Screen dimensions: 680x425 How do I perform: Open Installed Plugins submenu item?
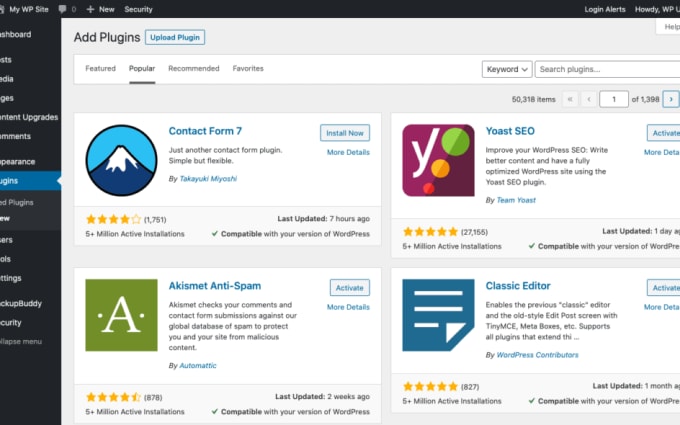pyautogui.click(x=17, y=203)
